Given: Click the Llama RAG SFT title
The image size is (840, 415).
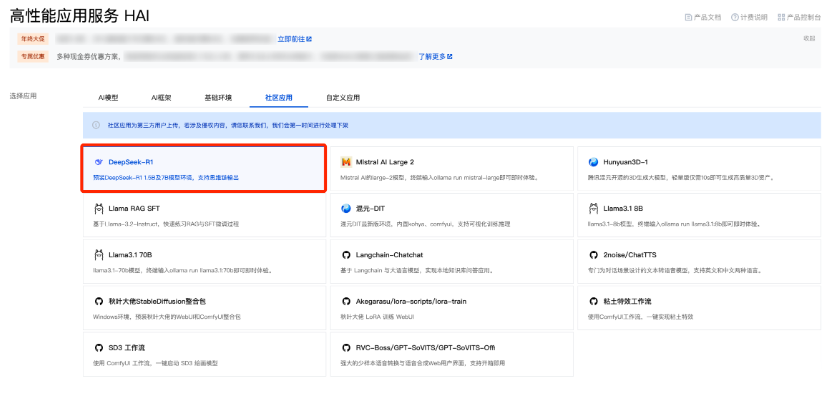Looking at the screenshot, I should point(134,208).
